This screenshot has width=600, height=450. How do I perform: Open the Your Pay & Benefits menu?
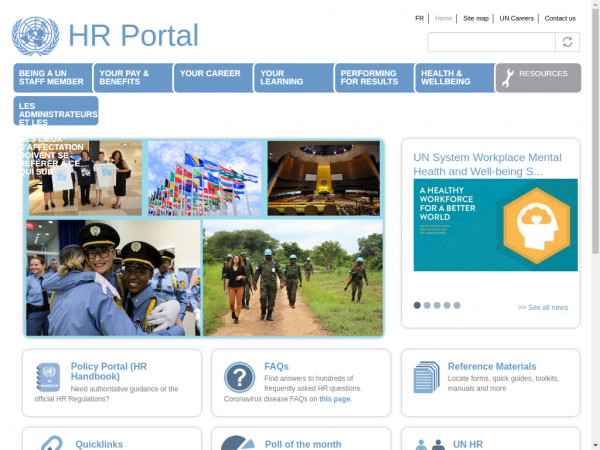134,78
